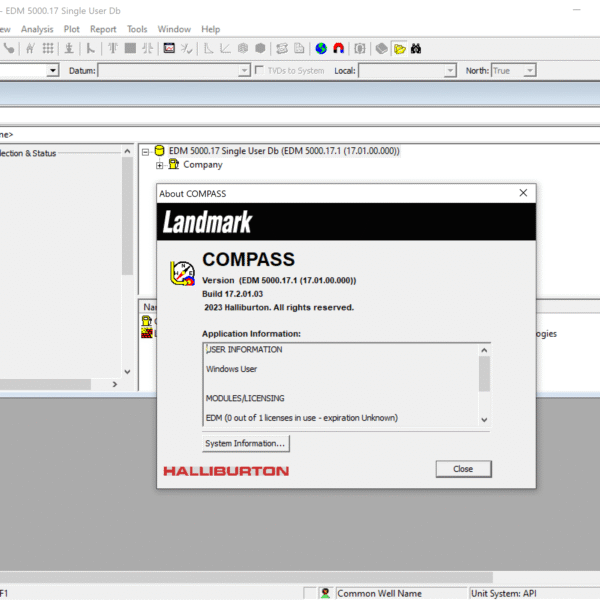
Task: Open the North reference dropdown
Action: coord(530,70)
